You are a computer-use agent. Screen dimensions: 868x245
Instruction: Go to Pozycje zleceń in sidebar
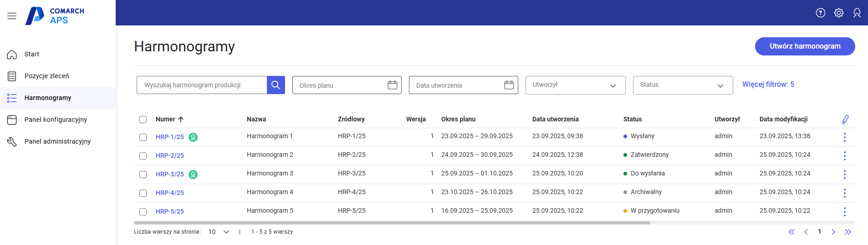tap(46, 76)
